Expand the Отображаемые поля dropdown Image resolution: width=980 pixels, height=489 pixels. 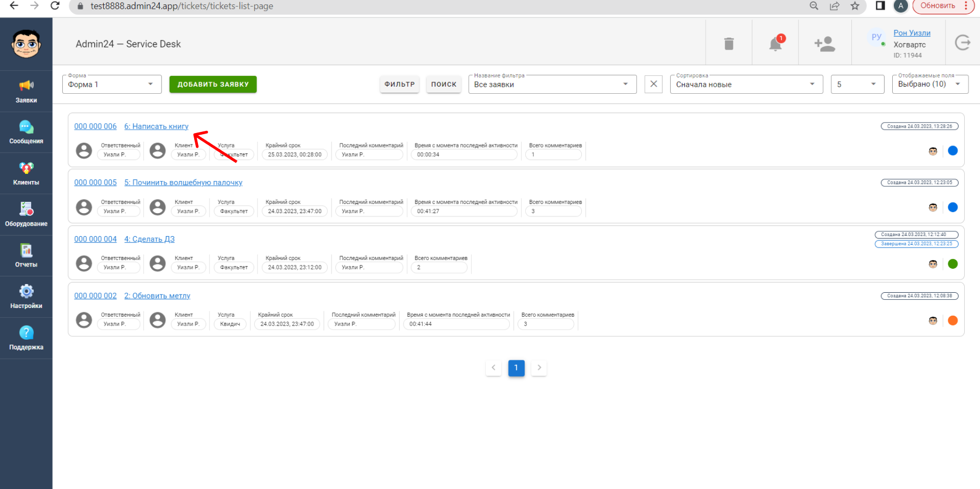930,84
